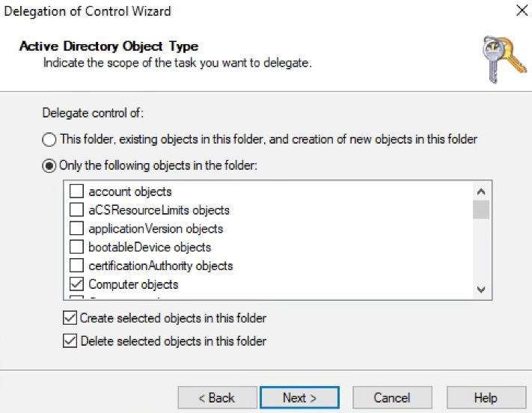Check the account objects checkbox
This screenshot has height=413, width=532.
point(76,191)
